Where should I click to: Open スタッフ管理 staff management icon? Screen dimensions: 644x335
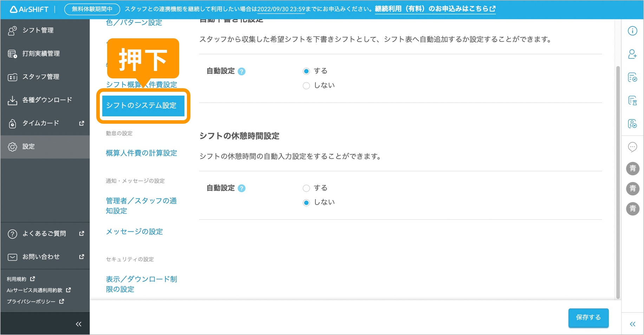pos(13,77)
